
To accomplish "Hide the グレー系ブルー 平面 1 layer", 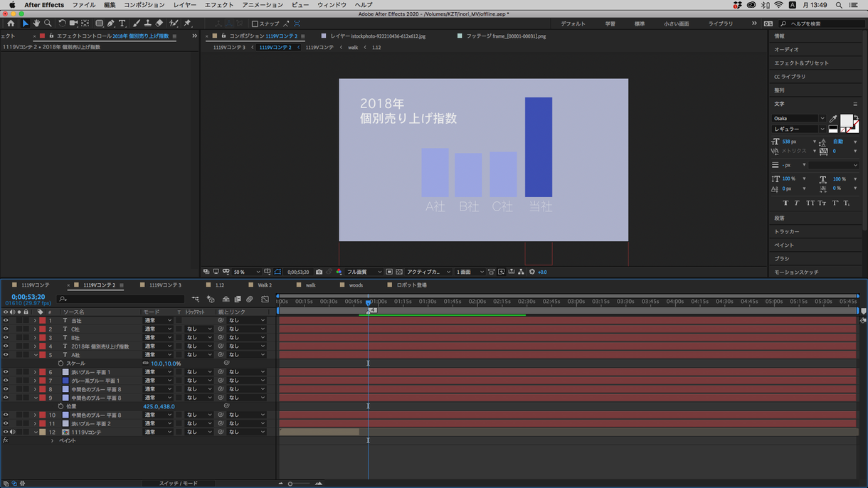I will coord(6,381).
